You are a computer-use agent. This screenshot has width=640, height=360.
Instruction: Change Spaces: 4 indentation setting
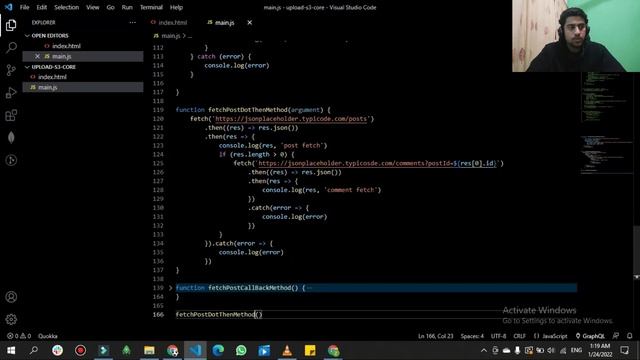click(472, 336)
